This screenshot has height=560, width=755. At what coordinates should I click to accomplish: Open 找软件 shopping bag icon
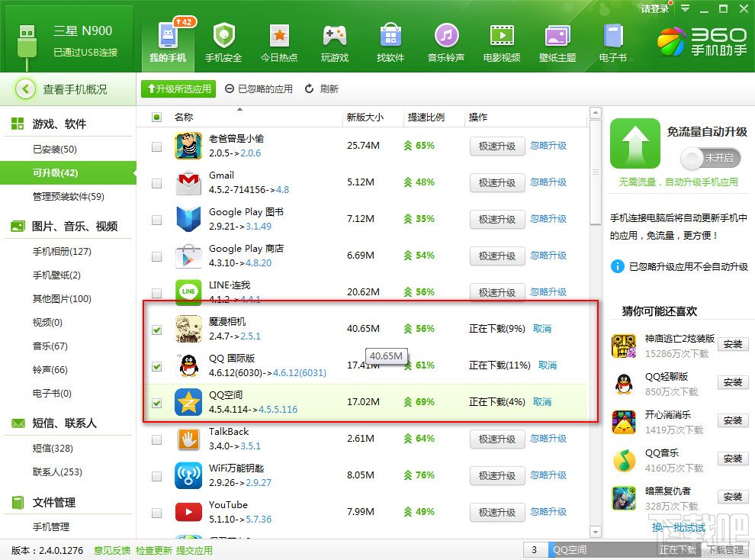click(x=390, y=35)
